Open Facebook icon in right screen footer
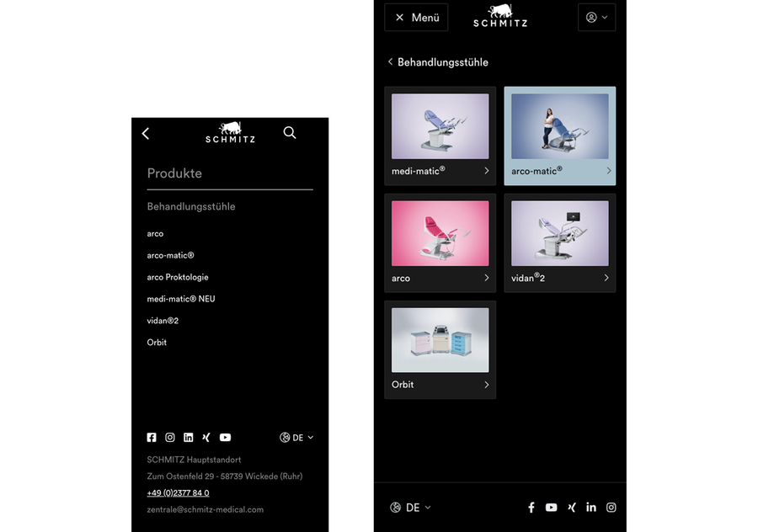The width and height of the screenshot is (758, 532). (531, 508)
